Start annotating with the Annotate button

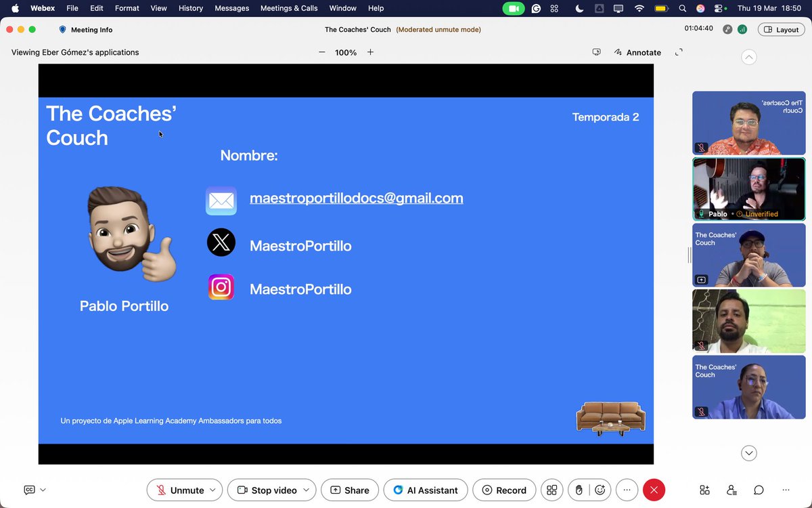[637, 52]
